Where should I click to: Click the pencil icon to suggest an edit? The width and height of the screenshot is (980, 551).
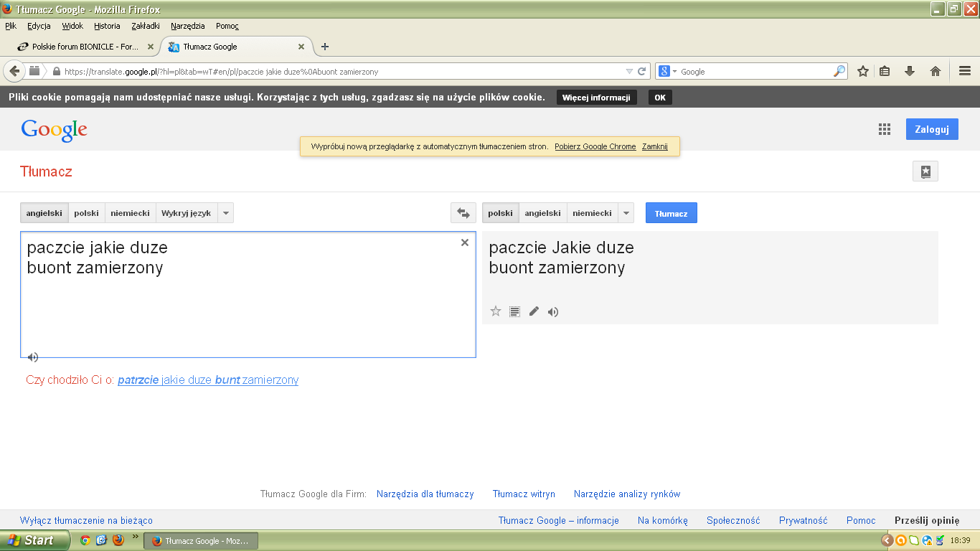pos(533,311)
